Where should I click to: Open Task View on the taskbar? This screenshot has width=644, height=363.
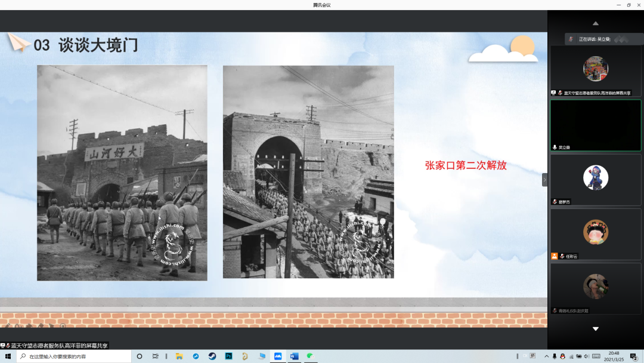(x=155, y=356)
